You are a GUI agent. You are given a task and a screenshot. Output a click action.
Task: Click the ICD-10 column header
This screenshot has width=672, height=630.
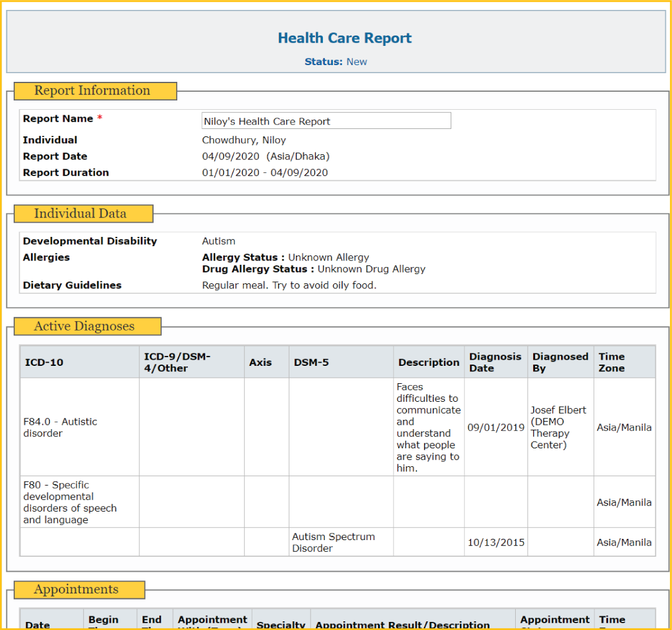(43, 363)
